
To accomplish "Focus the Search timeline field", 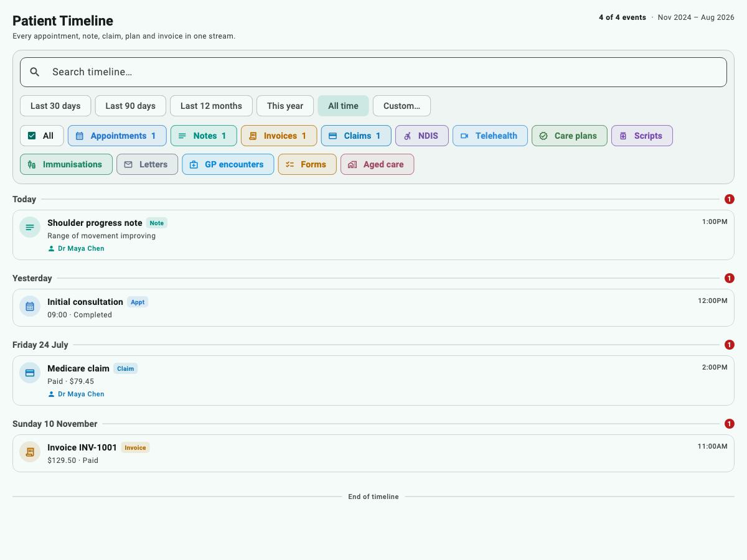I will click(374, 72).
